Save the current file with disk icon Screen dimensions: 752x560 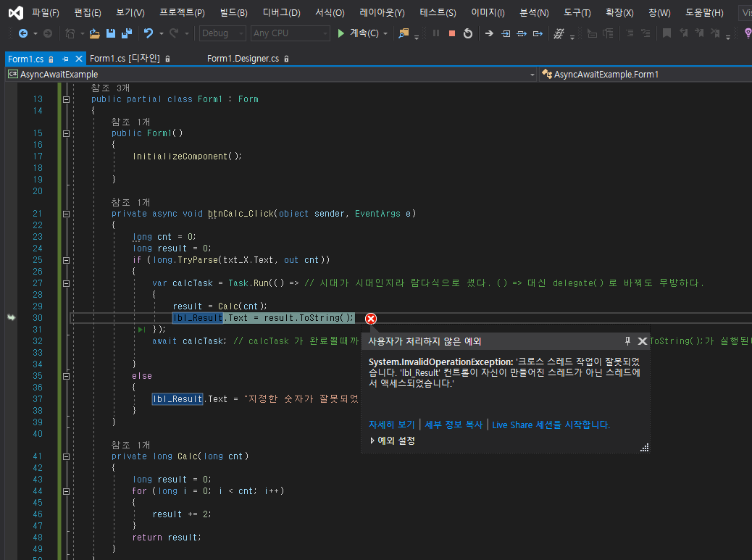(111, 33)
